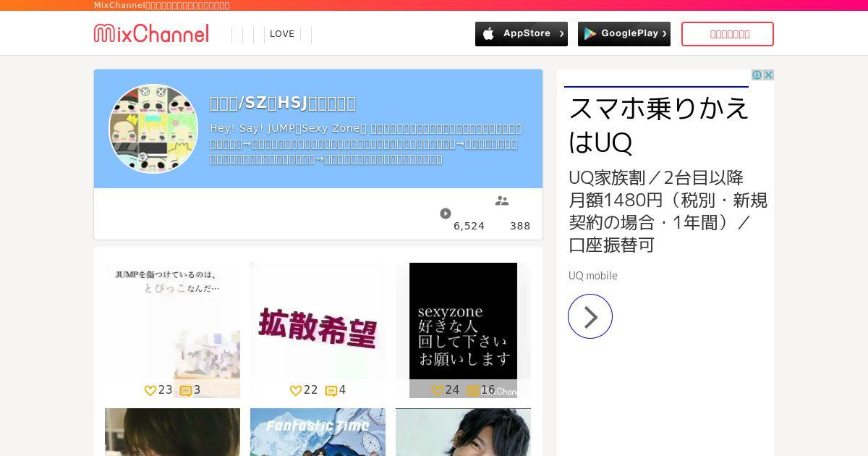Open the second-row right dark-haired thumbnail
The height and width of the screenshot is (456, 868).
click(463, 432)
